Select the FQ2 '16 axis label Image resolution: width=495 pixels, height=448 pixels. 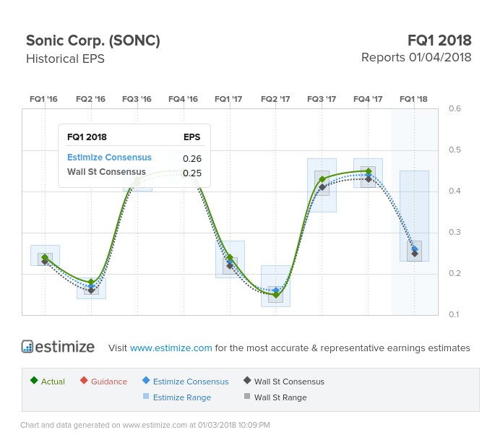(90, 99)
